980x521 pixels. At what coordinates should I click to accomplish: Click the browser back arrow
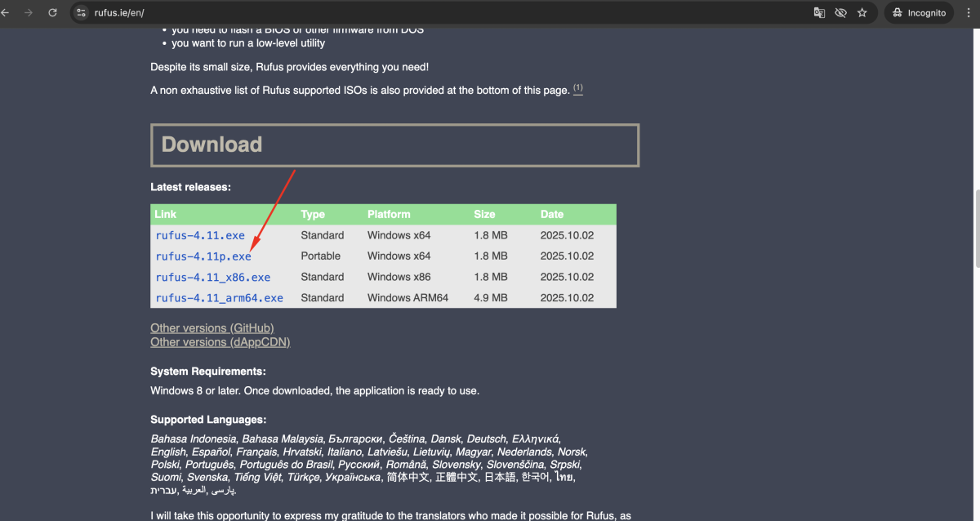(x=7, y=13)
